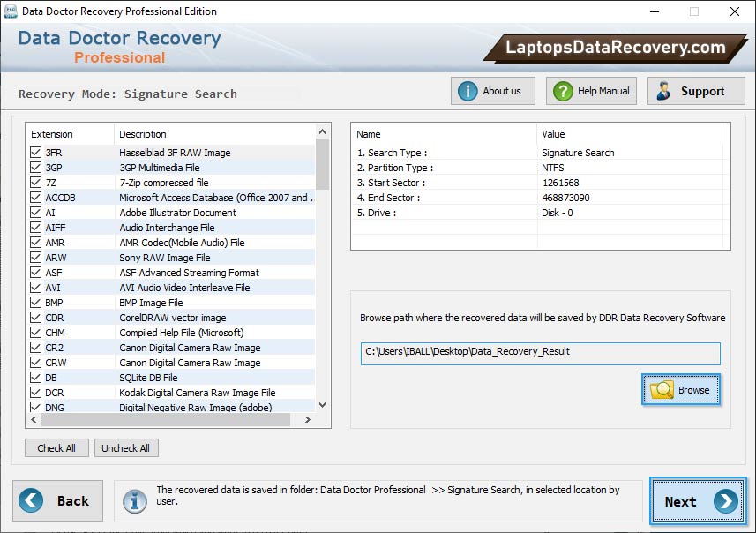Go to Next step

pyautogui.click(x=698, y=501)
